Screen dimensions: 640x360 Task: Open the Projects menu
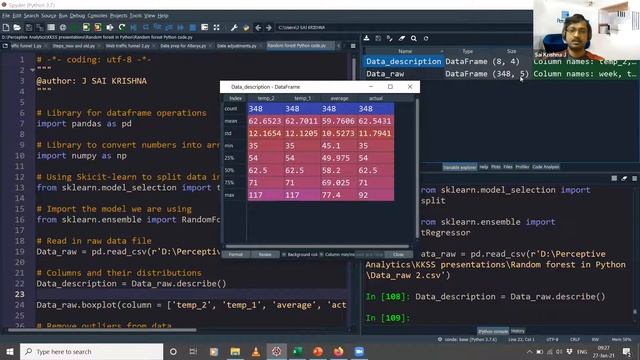coord(118,16)
